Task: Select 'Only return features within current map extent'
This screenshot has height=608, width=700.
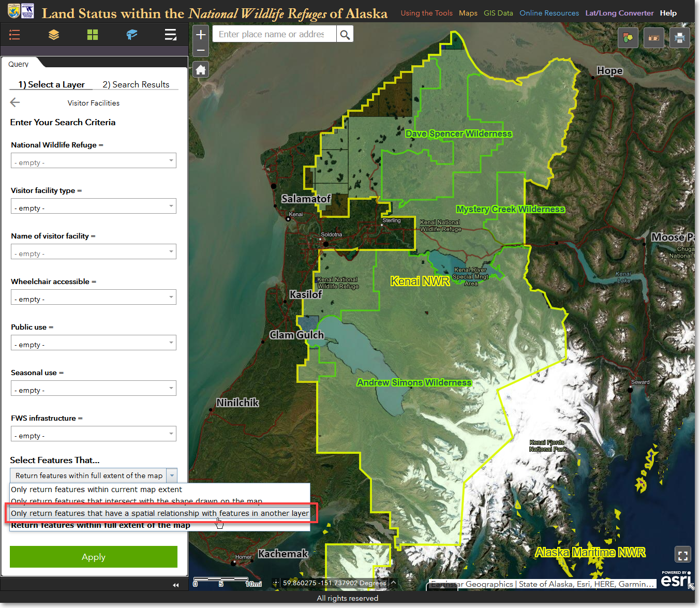Action: pyautogui.click(x=97, y=490)
